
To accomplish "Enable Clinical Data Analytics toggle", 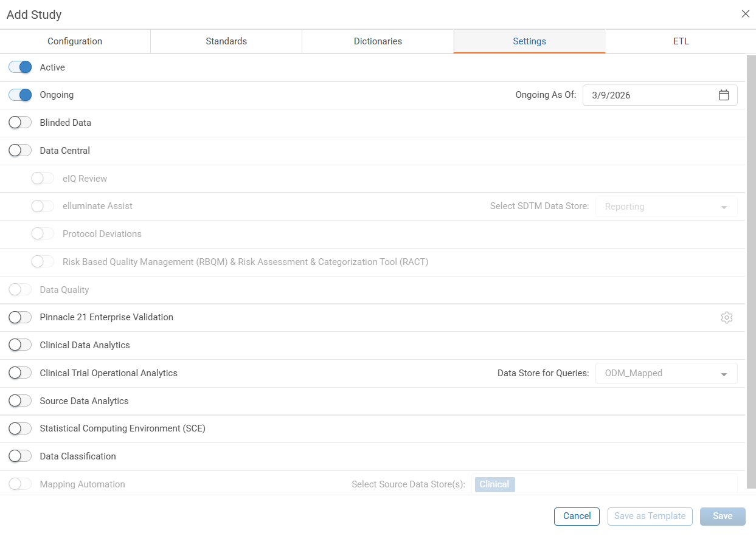I will [x=20, y=345].
